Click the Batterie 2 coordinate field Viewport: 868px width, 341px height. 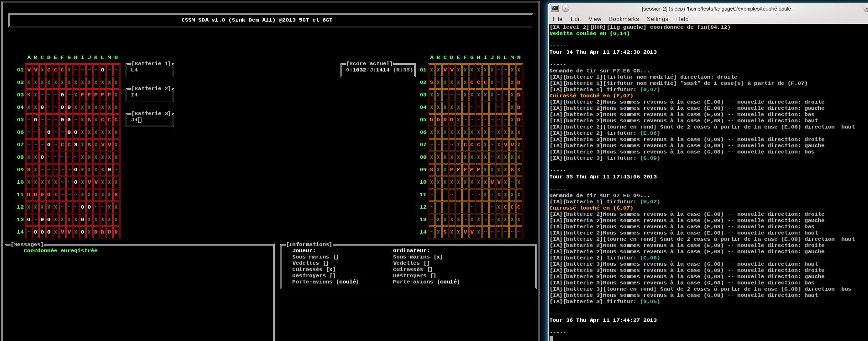coord(150,95)
